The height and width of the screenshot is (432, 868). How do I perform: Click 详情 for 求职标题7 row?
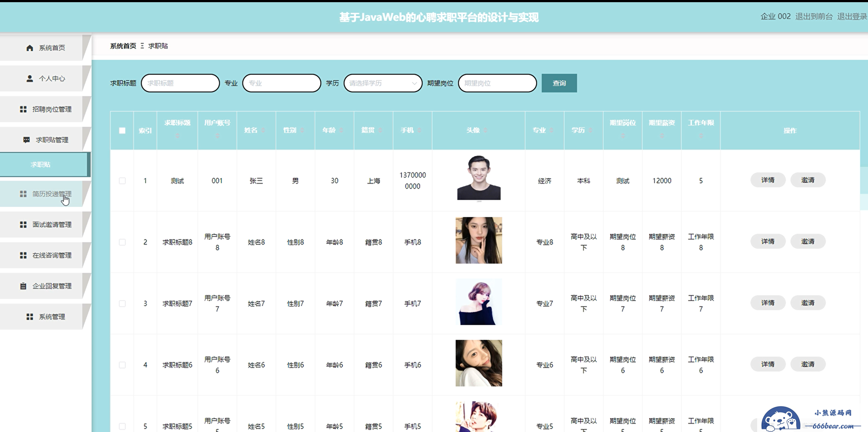coord(768,303)
